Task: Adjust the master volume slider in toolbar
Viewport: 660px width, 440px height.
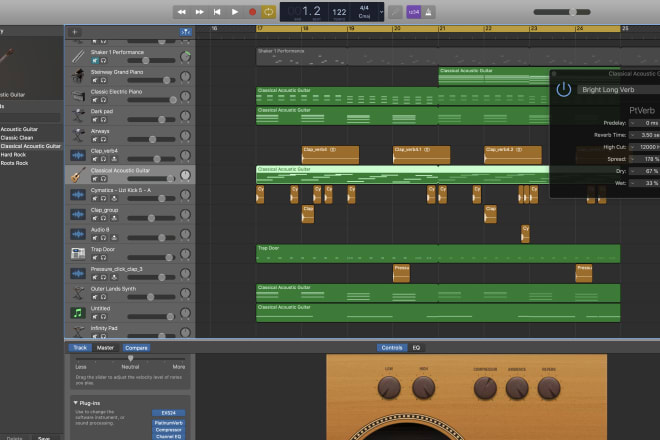Action: point(562,12)
